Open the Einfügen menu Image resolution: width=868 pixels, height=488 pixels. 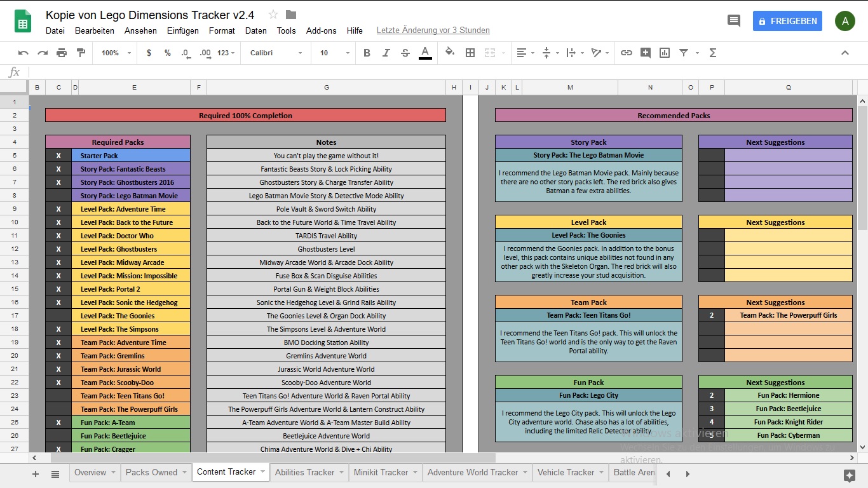click(183, 30)
